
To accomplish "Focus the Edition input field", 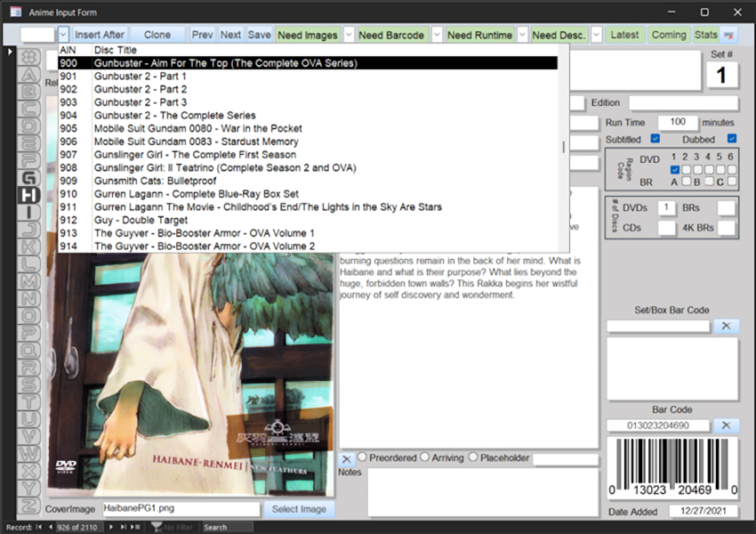I will tap(683, 102).
